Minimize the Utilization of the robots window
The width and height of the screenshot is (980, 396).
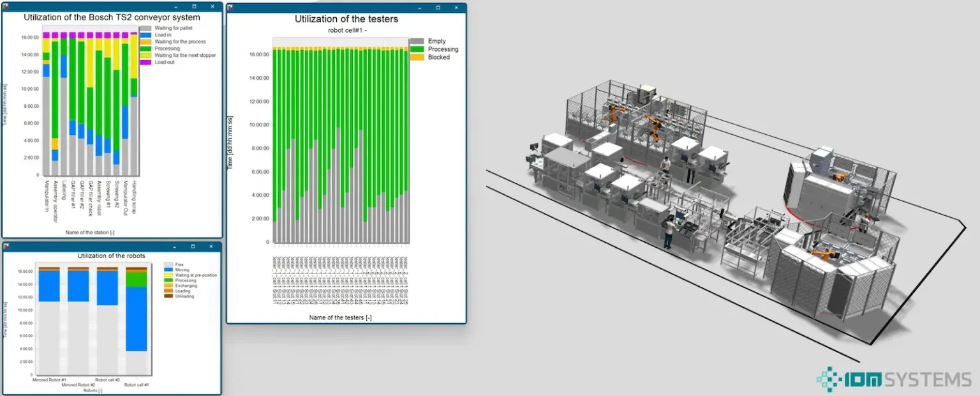click(x=175, y=246)
